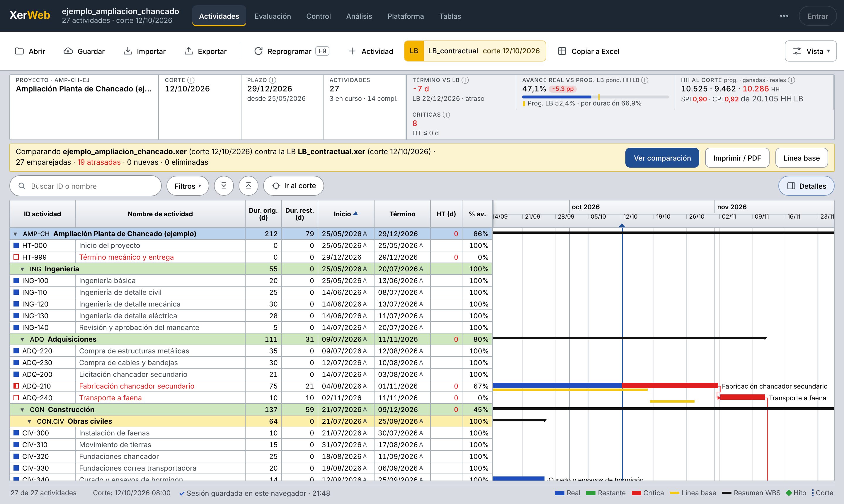Screen dimensions: 844x504
Task: Click Ver comparación button
Action: tap(662, 158)
